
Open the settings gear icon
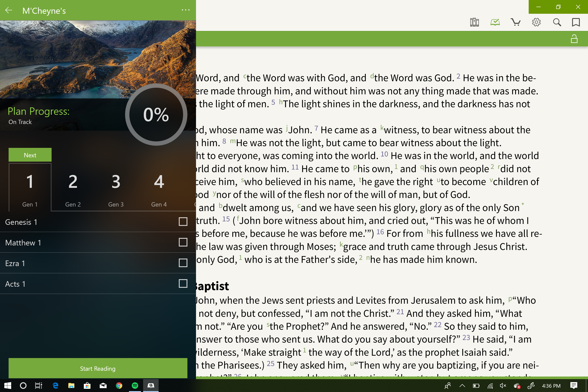pyautogui.click(x=536, y=22)
